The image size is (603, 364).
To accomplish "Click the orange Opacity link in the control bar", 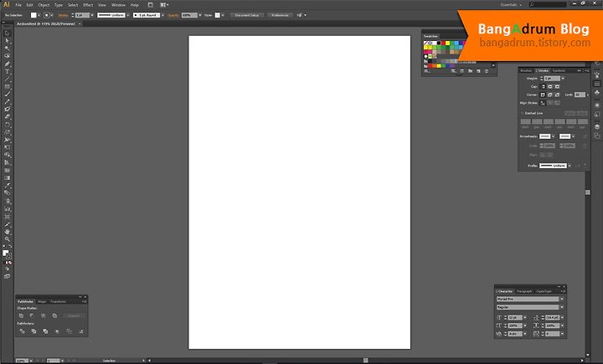I will (x=173, y=15).
